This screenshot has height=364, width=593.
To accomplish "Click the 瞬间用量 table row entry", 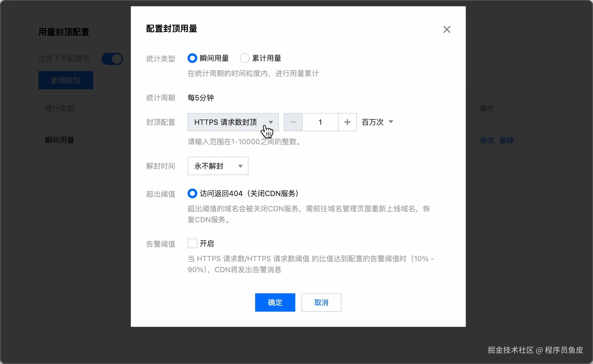I will tap(60, 140).
